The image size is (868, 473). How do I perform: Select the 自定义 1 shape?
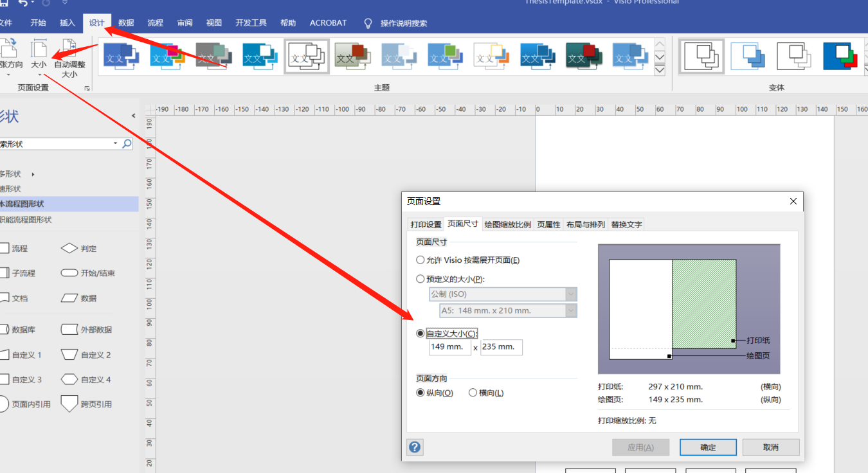pos(21,355)
